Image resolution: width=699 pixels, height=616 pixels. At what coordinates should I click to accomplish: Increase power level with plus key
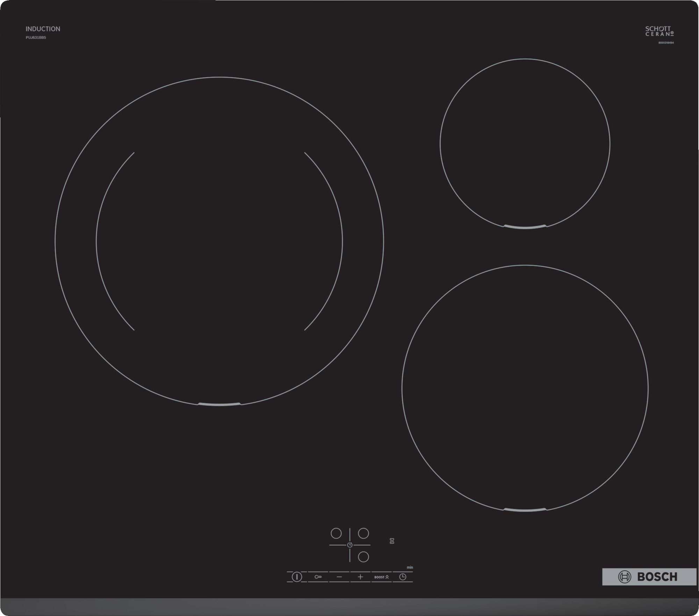(x=360, y=577)
